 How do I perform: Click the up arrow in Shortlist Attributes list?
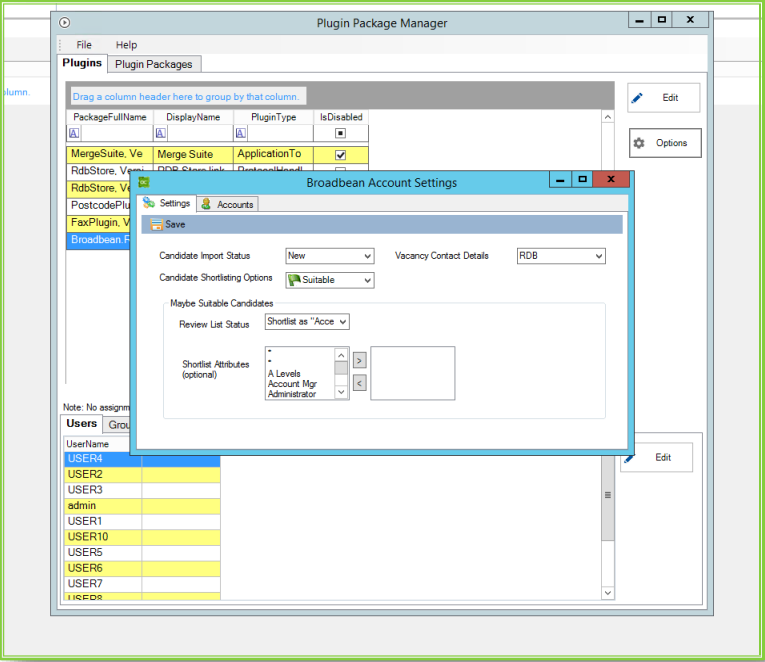tap(341, 355)
